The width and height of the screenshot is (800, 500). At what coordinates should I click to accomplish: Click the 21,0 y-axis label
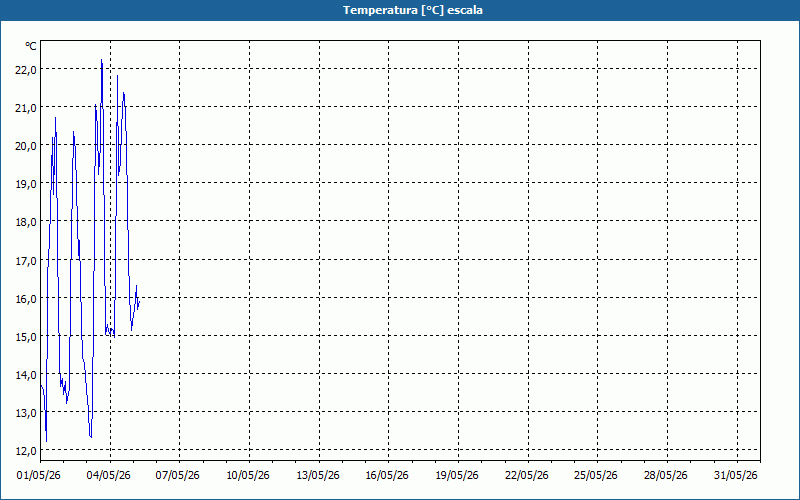coord(26,108)
